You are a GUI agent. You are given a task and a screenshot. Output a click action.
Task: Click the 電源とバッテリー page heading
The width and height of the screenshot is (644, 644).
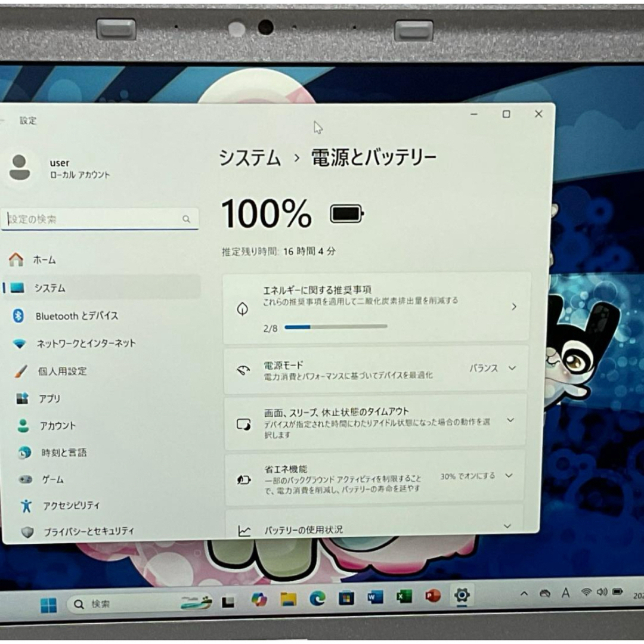tap(373, 157)
